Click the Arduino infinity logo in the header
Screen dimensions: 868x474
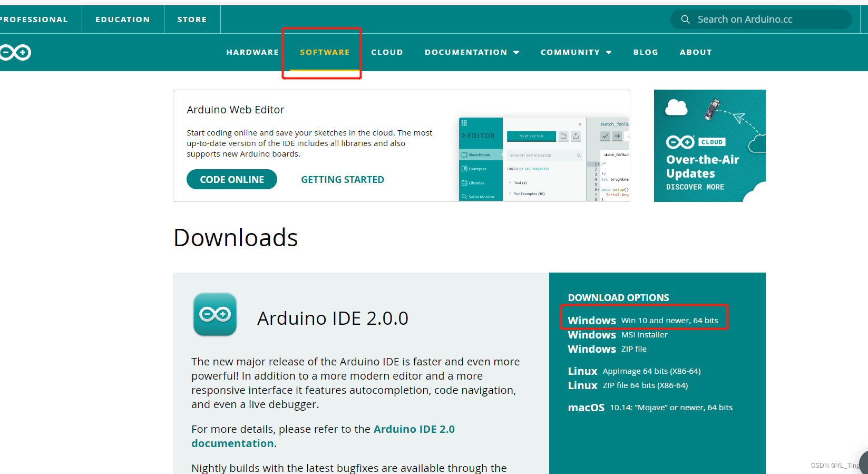tap(15, 52)
